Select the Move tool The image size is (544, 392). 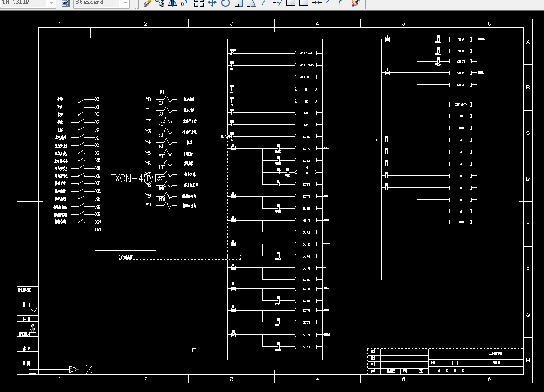(x=212, y=3)
